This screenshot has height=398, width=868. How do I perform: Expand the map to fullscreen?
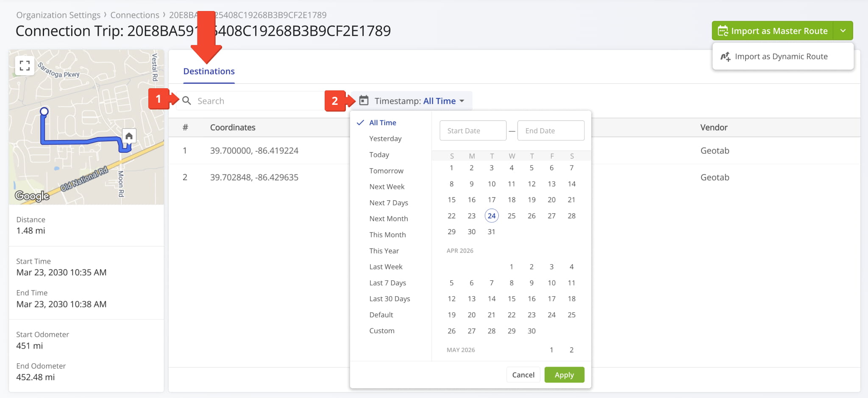[25, 66]
